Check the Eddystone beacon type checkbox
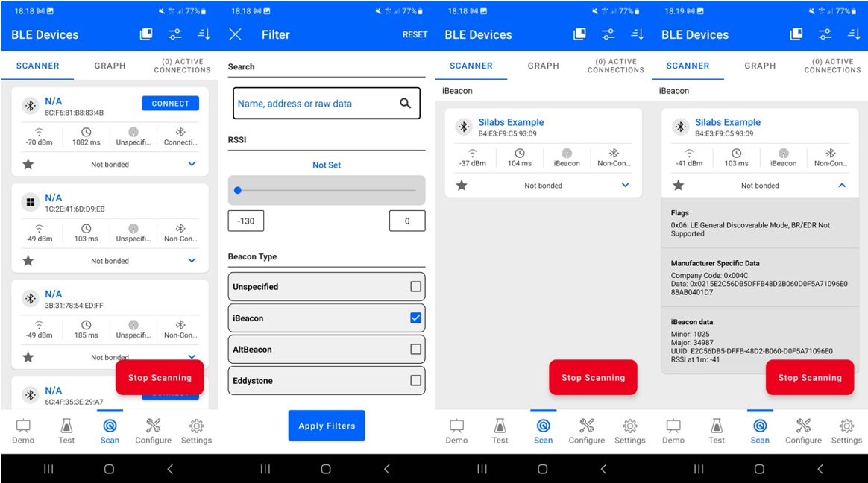 [x=415, y=381]
